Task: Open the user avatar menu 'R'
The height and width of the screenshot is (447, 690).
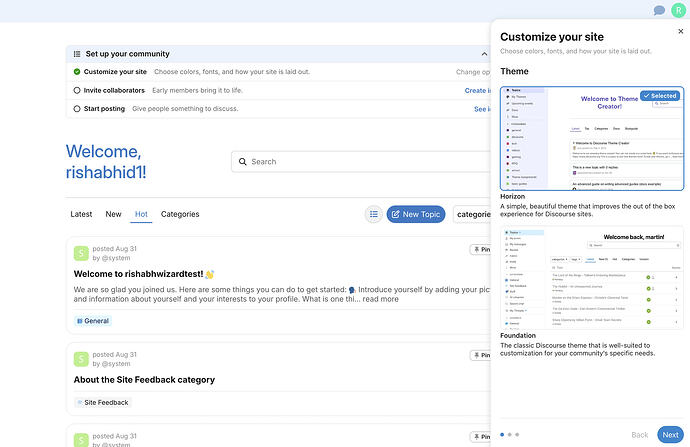Action: pos(679,10)
